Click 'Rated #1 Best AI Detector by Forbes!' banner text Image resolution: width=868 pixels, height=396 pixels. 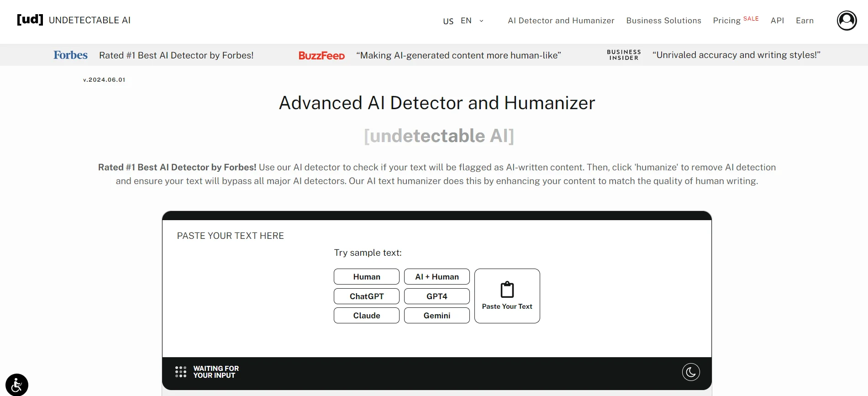[x=176, y=55]
